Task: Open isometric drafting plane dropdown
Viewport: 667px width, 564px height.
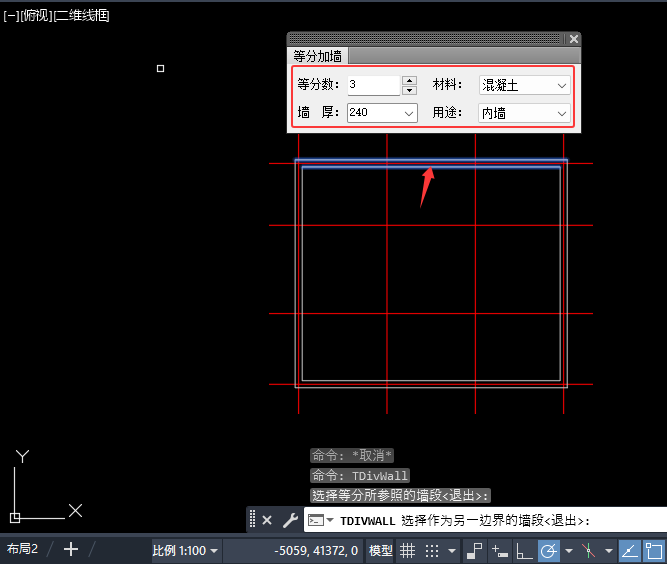Action: pyautogui.click(x=609, y=551)
